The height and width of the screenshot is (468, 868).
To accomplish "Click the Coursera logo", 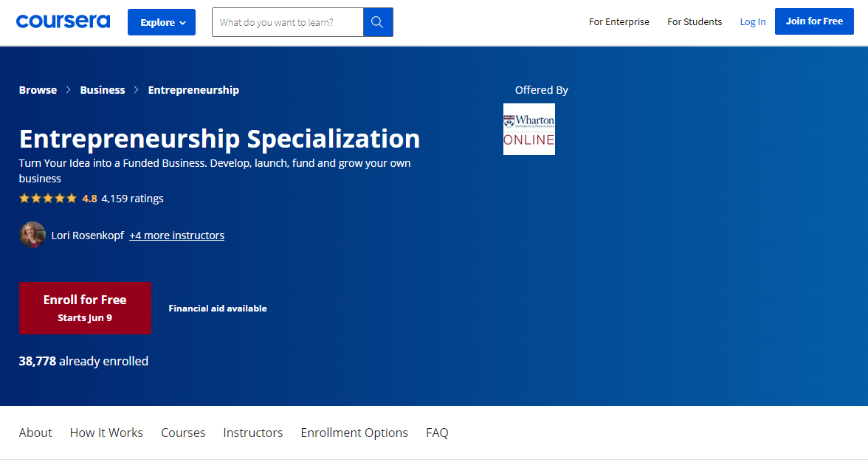I will (x=63, y=21).
